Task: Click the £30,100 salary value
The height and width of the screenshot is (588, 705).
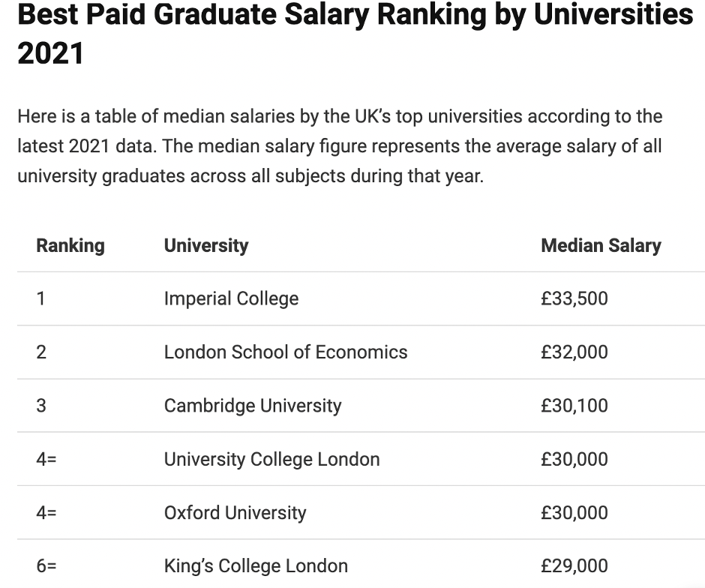Action: (574, 406)
